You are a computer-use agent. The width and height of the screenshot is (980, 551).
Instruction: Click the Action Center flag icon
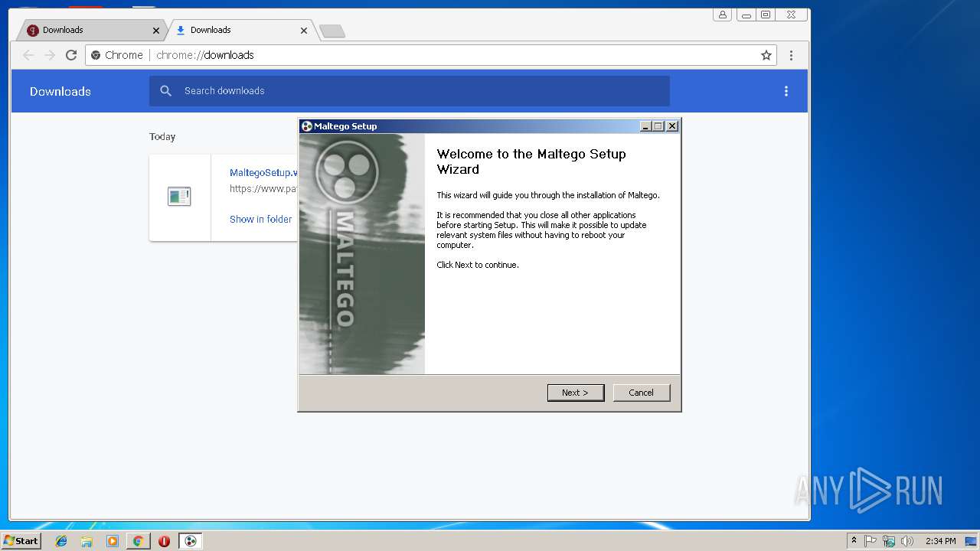click(x=871, y=541)
